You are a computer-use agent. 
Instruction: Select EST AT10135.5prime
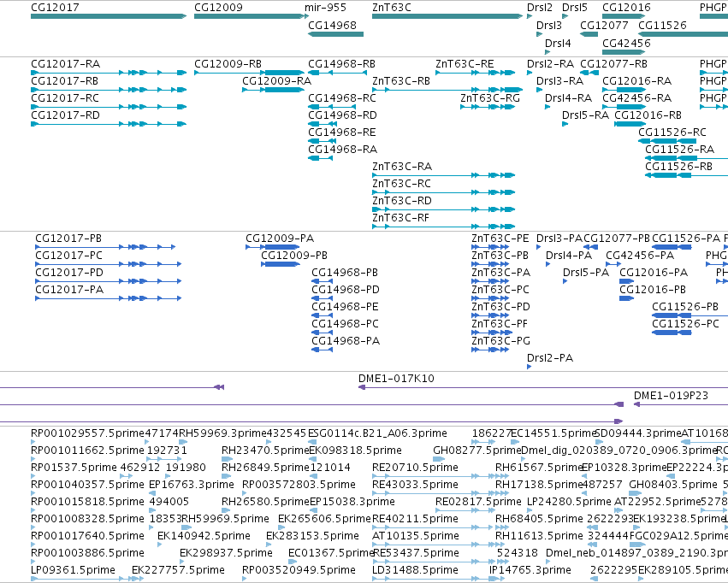click(x=416, y=536)
